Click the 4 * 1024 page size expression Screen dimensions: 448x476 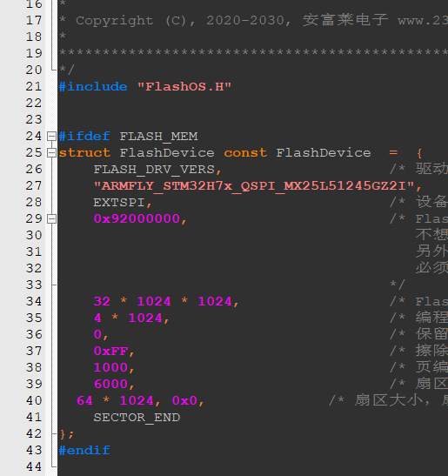pyautogui.click(x=128, y=318)
